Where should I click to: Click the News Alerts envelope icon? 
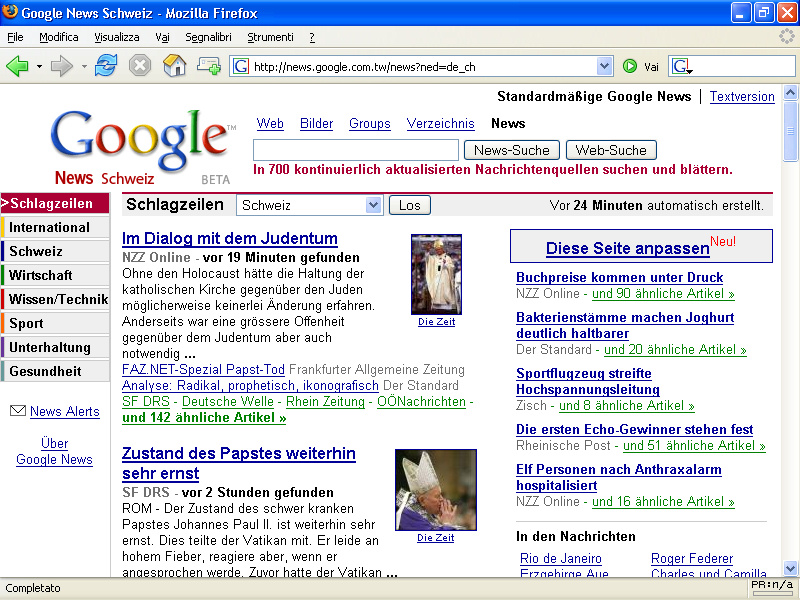tap(18, 411)
